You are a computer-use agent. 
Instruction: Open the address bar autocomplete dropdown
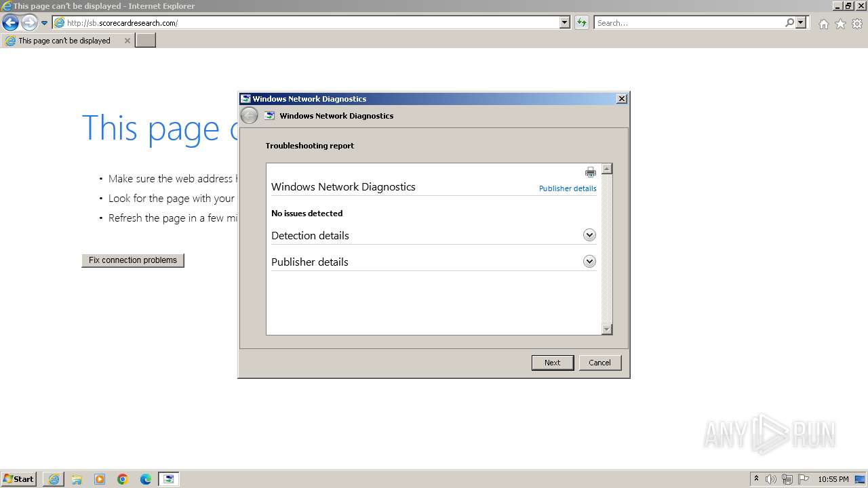[x=565, y=23]
